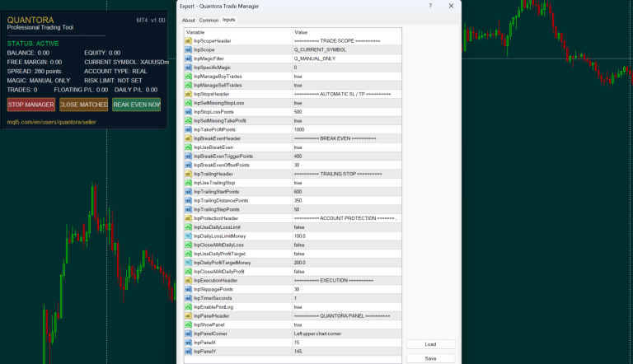The image size is (633, 364).
Task: Select the InpPanelX variable name
Action: click(204, 343)
